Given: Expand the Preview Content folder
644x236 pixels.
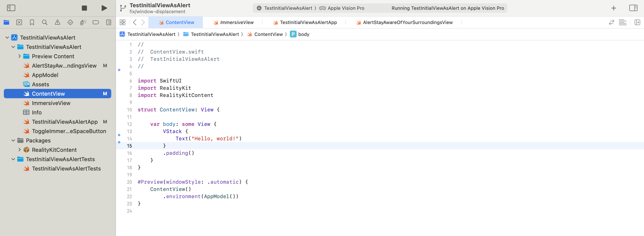Looking at the screenshot, I should (x=20, y=56).
